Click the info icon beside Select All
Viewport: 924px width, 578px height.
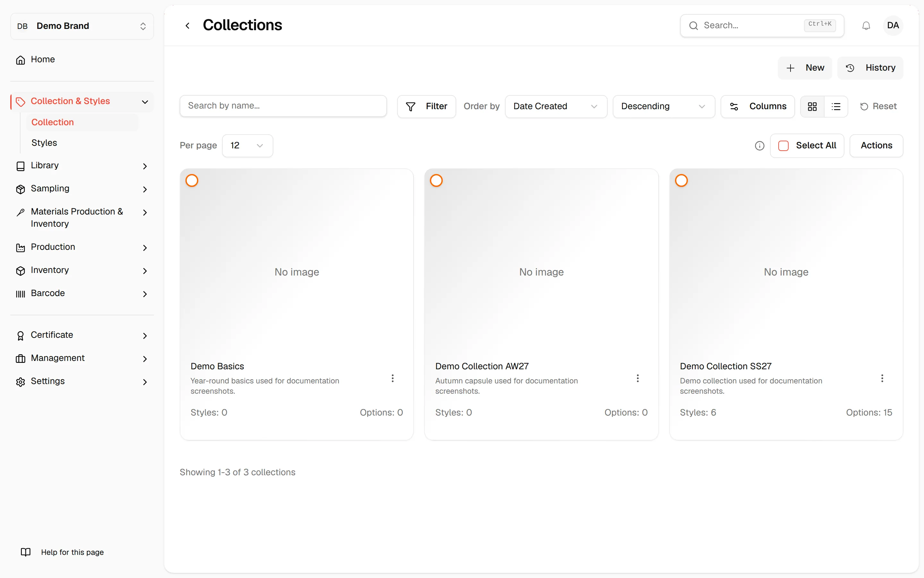(759, 146)
